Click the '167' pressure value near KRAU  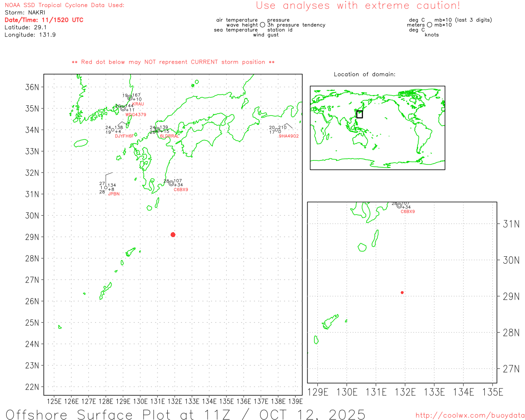click(x=136, y=95)
